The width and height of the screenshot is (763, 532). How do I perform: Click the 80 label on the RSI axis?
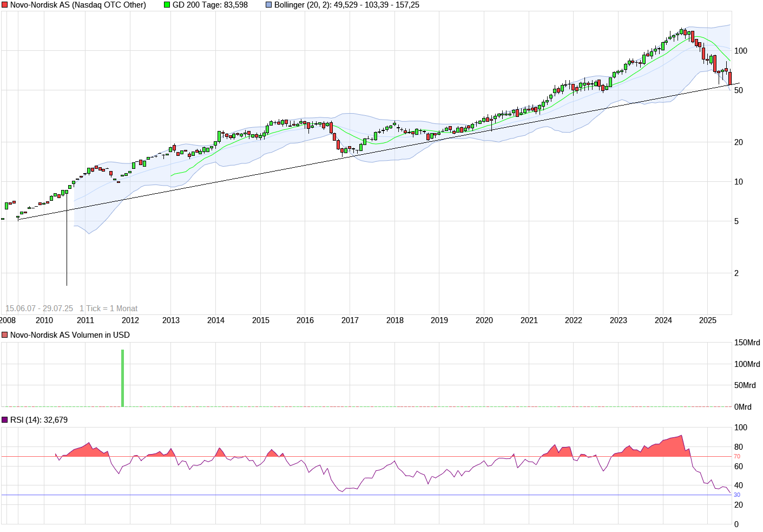[x=739, y=447]
